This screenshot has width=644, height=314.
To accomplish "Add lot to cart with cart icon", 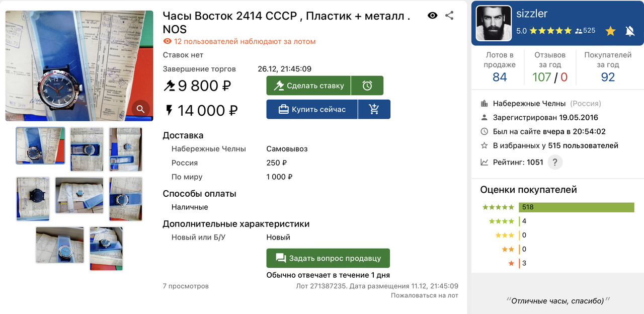I will click(374, 109).
